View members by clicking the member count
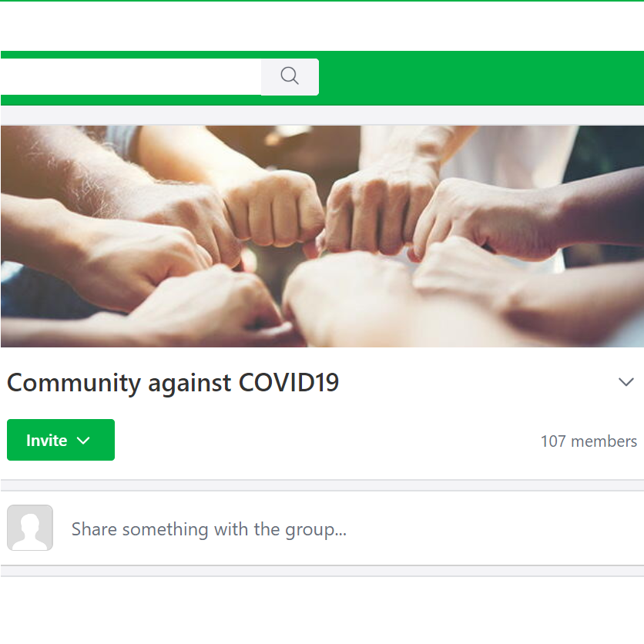The width and height of the screenshot is (644, 644). click(589, 441)
